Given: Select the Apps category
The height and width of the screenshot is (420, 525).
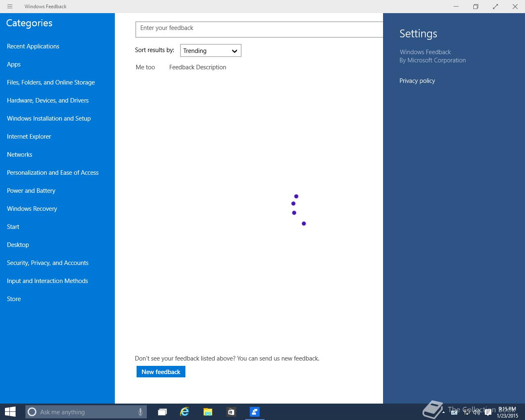Looking at the screenshot, I should [x=14, y=64].
